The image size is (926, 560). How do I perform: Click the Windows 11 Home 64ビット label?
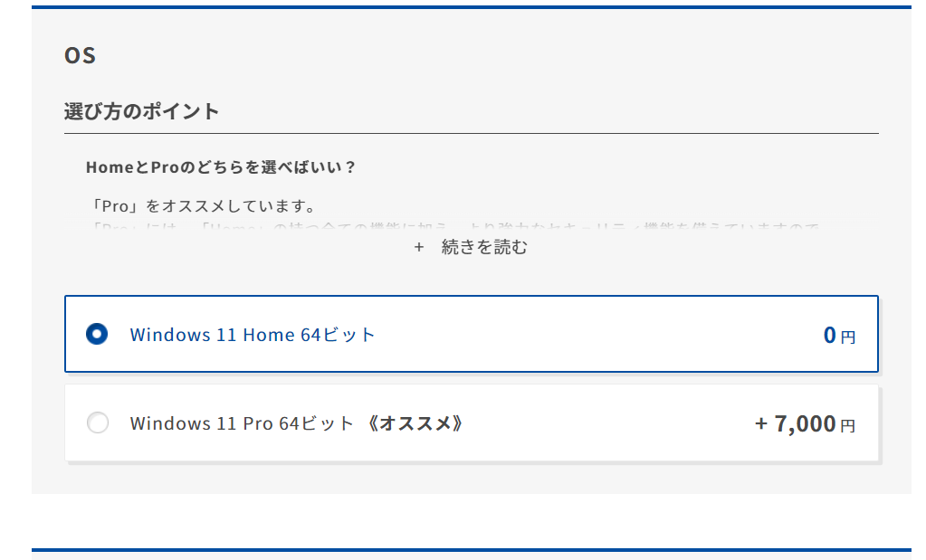tap(252, 335)
